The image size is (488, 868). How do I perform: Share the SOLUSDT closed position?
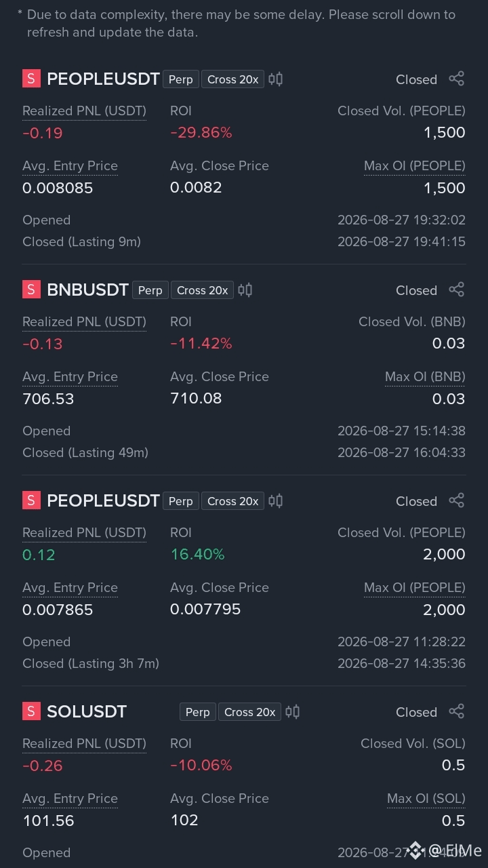pos(457,711)
